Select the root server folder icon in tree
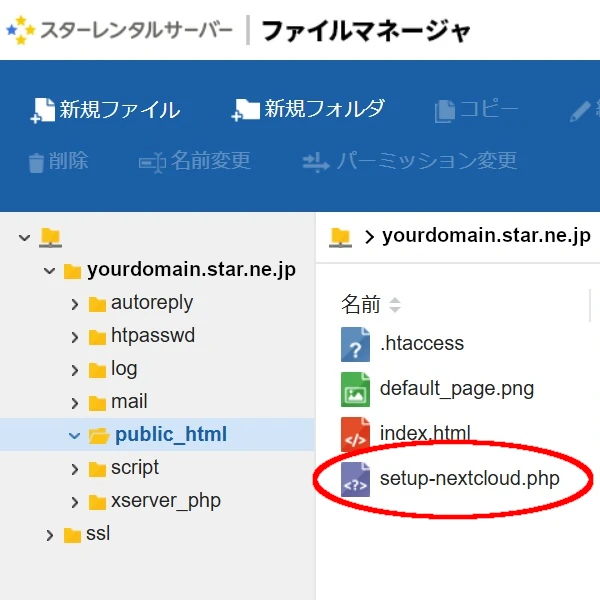 pyautogui.click(x=51, y=238)
